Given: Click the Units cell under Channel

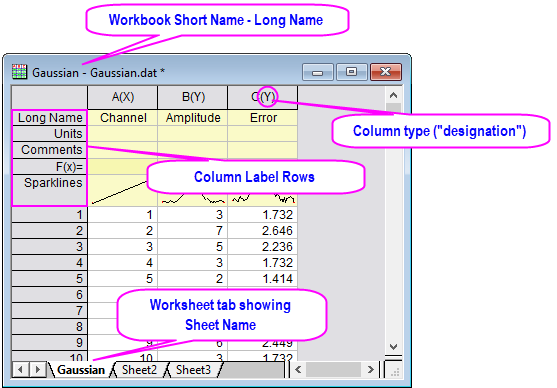Looking at the screenshot, I should pyautogui.click(x=123, y=134).
